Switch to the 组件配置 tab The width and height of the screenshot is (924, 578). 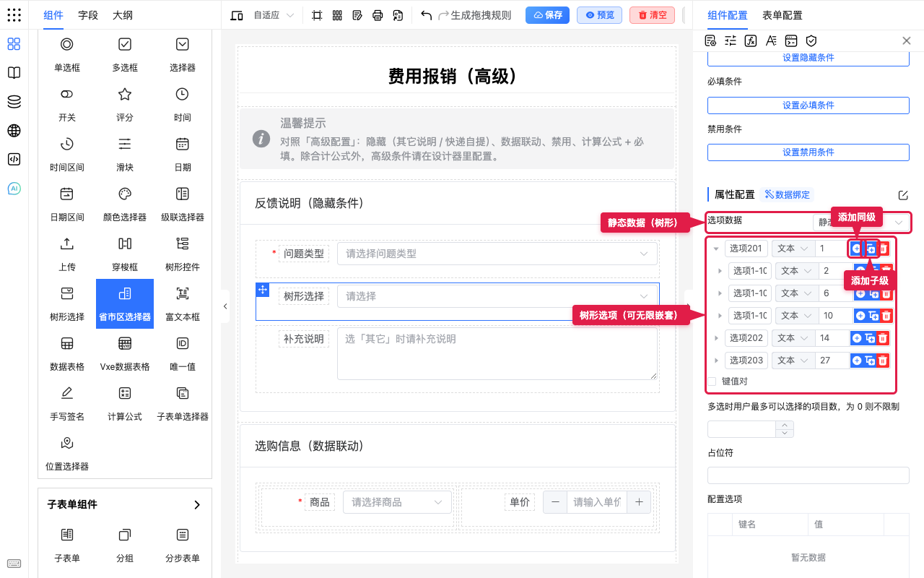click(x=728, y=15)
